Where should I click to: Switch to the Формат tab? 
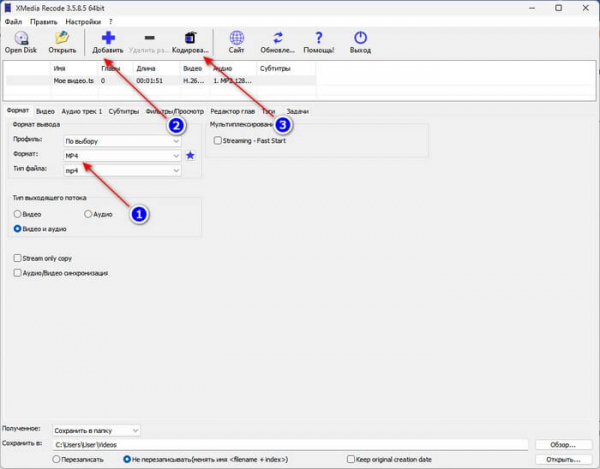18,111
